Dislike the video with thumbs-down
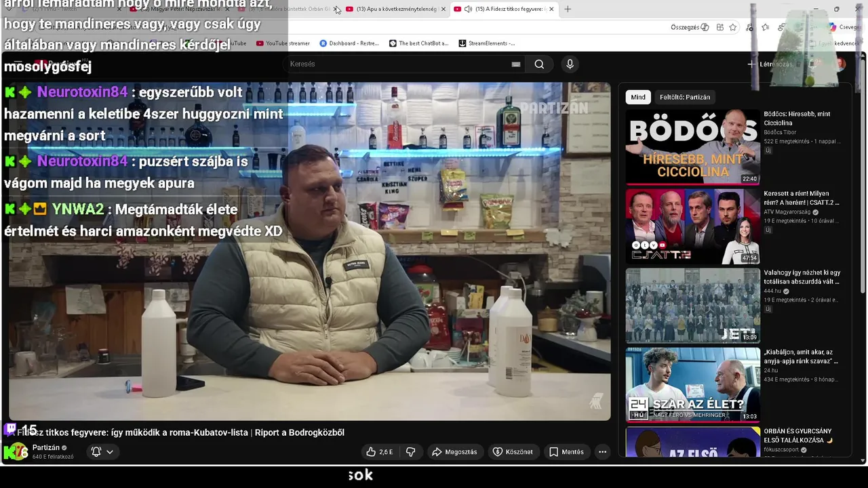Image resolution: width=868 pixels, height=488 pixels. pos(410,452)
